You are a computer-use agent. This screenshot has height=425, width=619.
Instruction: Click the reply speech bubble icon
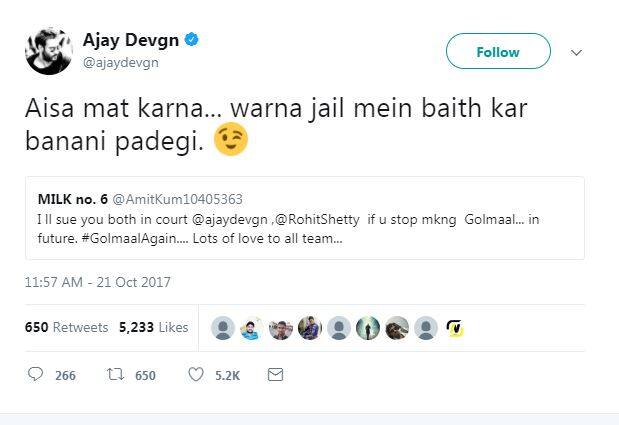click(36, 375)
